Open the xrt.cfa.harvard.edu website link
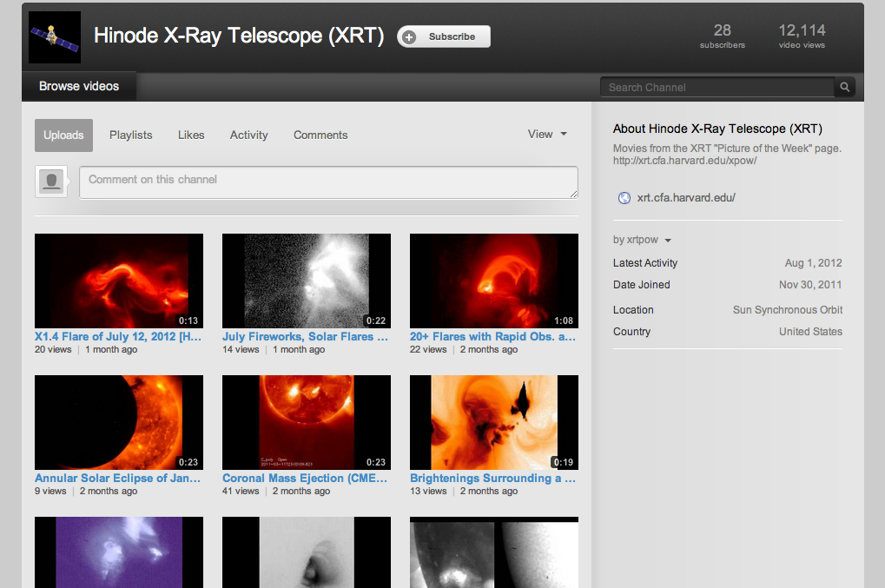The image size is (885, 588). pyautogui.click(x=686, y=198)
